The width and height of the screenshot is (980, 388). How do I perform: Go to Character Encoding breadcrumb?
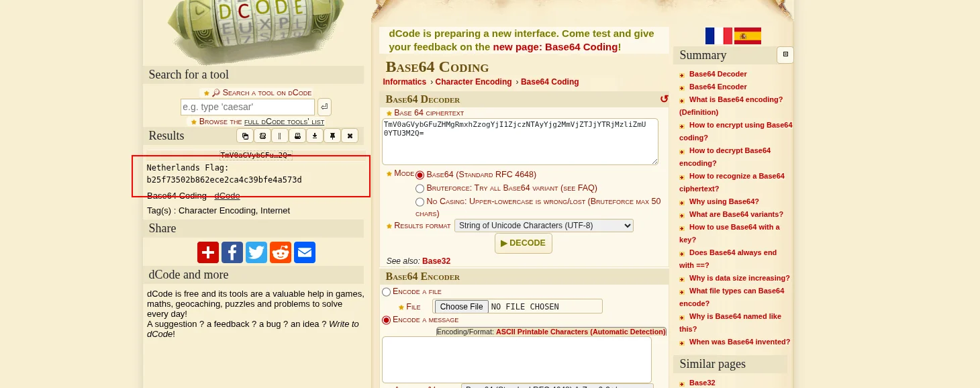tap(473, 82)
